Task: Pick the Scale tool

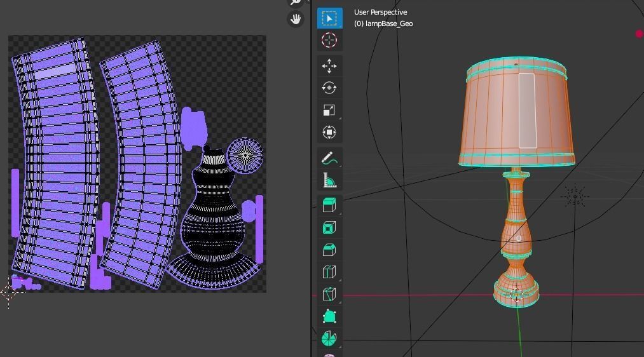Action: [329, 110]
